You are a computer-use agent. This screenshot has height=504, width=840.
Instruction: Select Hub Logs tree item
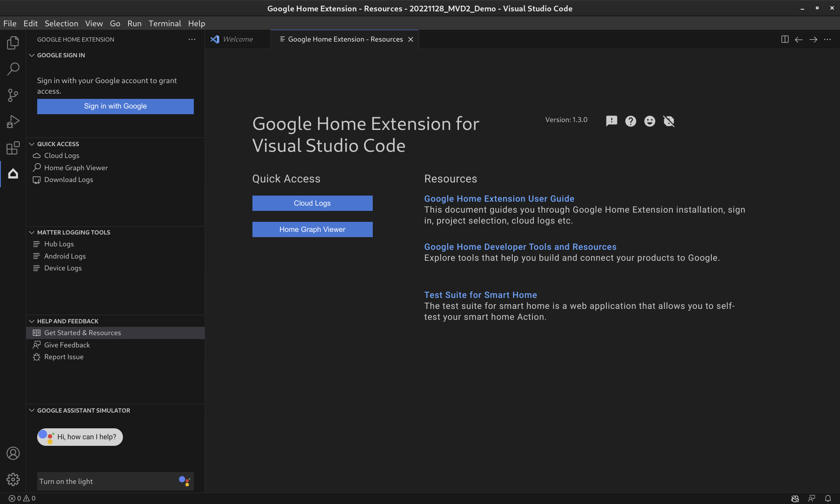[59, 244]
